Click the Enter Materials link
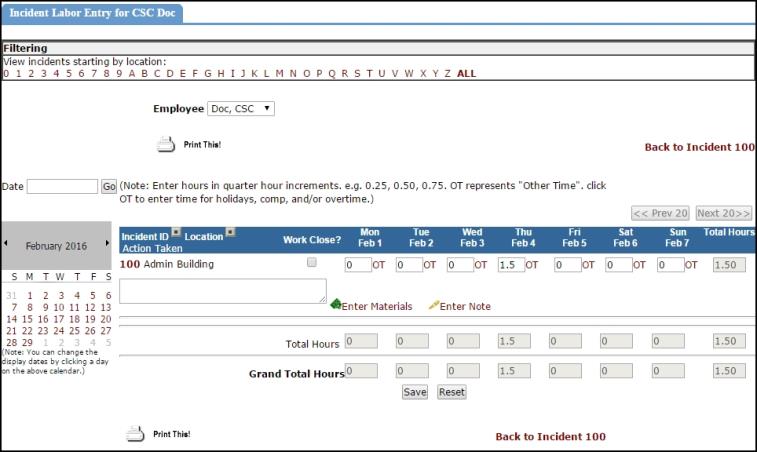Image resolution: width=757 pixels, height=452 pixels. (x=377, y=306)
